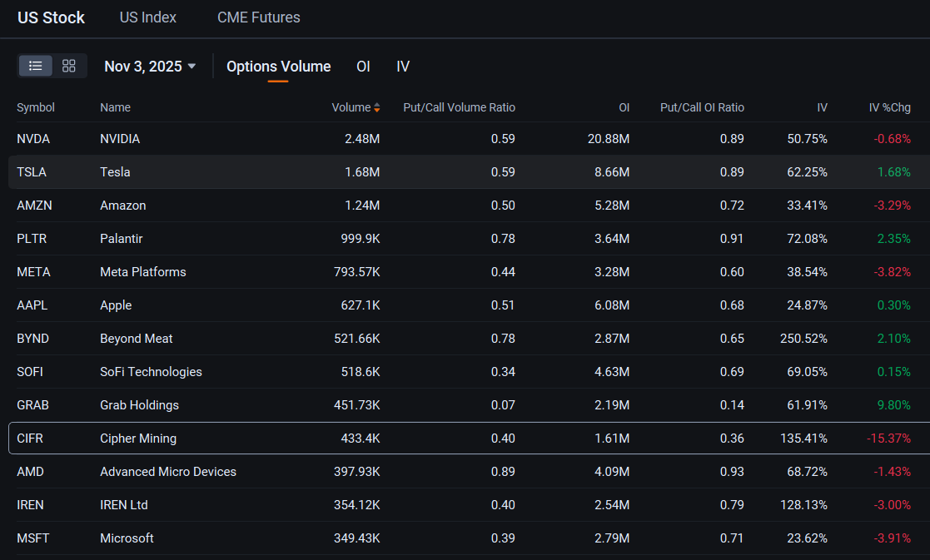930x560 pixels.
Task: Click NVIDIA volume 2.48M
Action: point(362,139)
